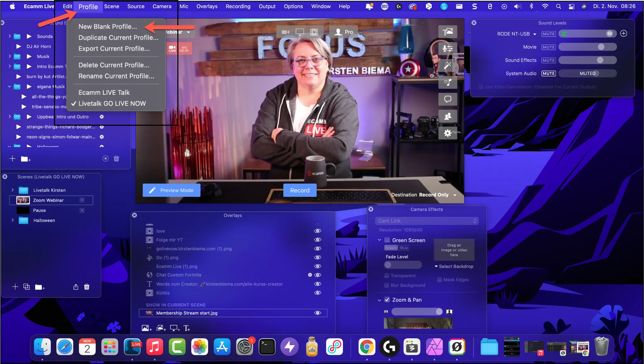Switch to Ecamm LIVE Talk profile

tap(104, 92)
